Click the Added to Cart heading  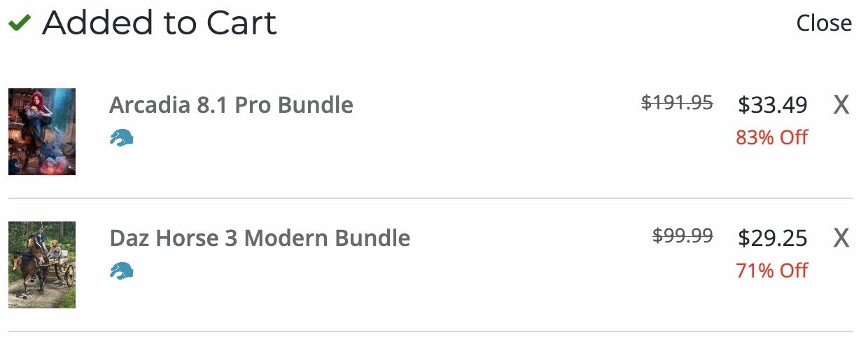160,23
